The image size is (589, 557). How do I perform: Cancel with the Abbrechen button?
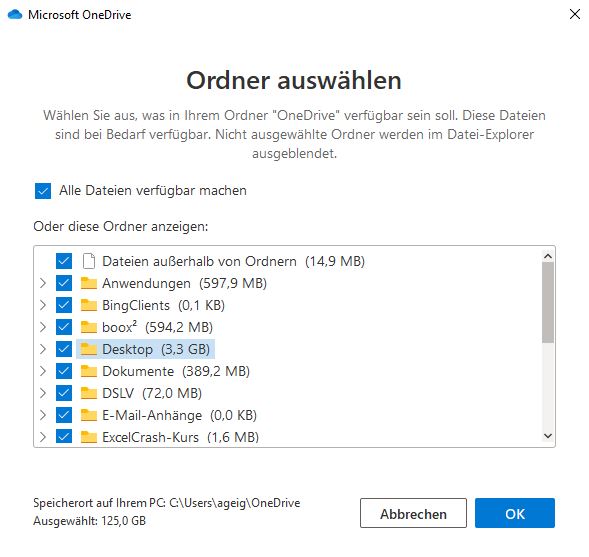coord(413,513)
